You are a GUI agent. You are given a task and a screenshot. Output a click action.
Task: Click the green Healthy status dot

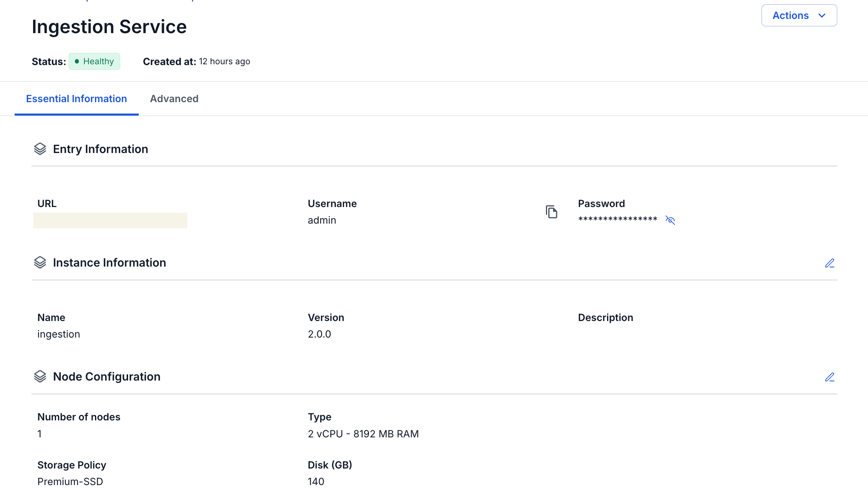click(77, 61)
